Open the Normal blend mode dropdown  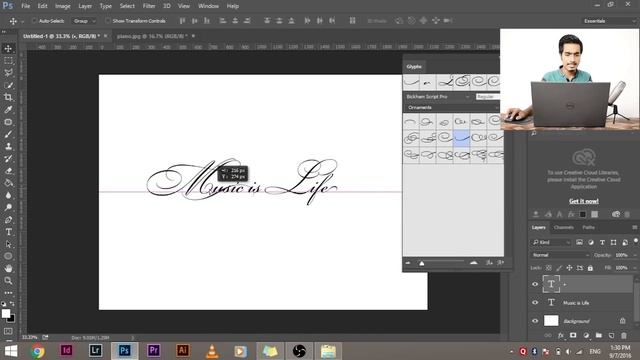(x=560, y=255)
